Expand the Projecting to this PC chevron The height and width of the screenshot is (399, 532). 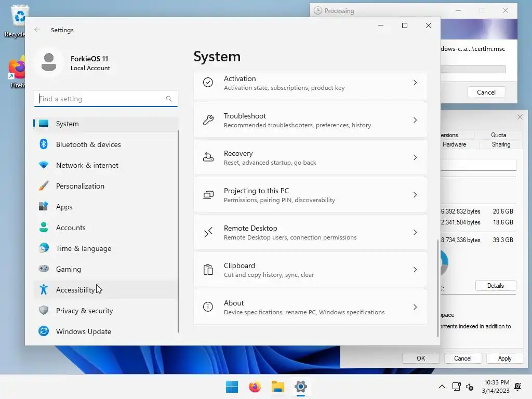pos(415,195)
